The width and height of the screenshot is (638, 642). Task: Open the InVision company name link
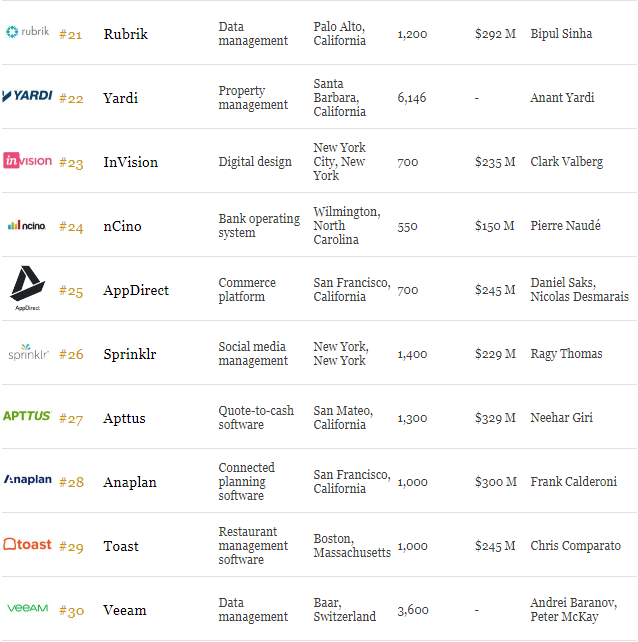point(130,162)
